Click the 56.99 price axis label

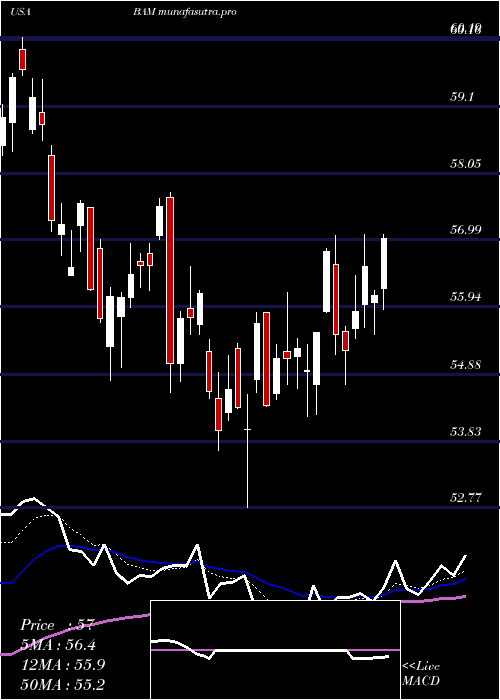pyautogui.click(x=465, y=230)
